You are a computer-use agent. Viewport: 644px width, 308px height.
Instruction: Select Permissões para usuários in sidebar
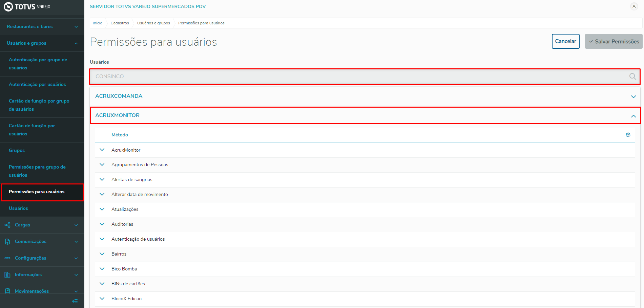42,192
